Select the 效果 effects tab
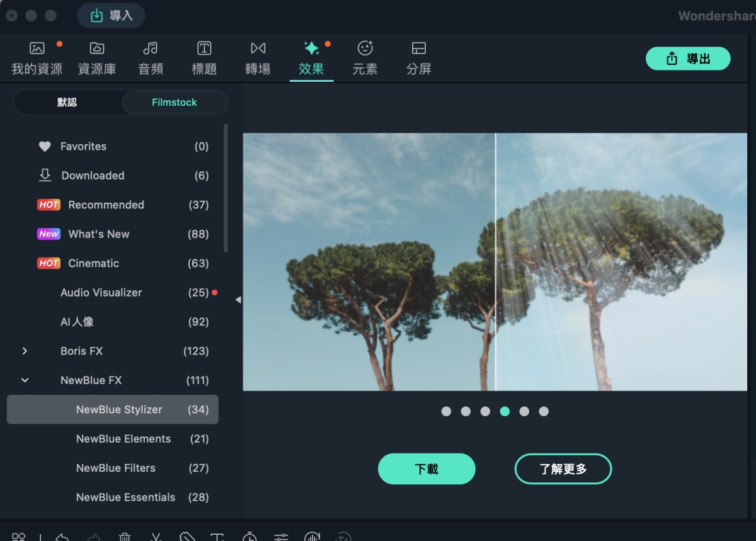 coord(311,58)
